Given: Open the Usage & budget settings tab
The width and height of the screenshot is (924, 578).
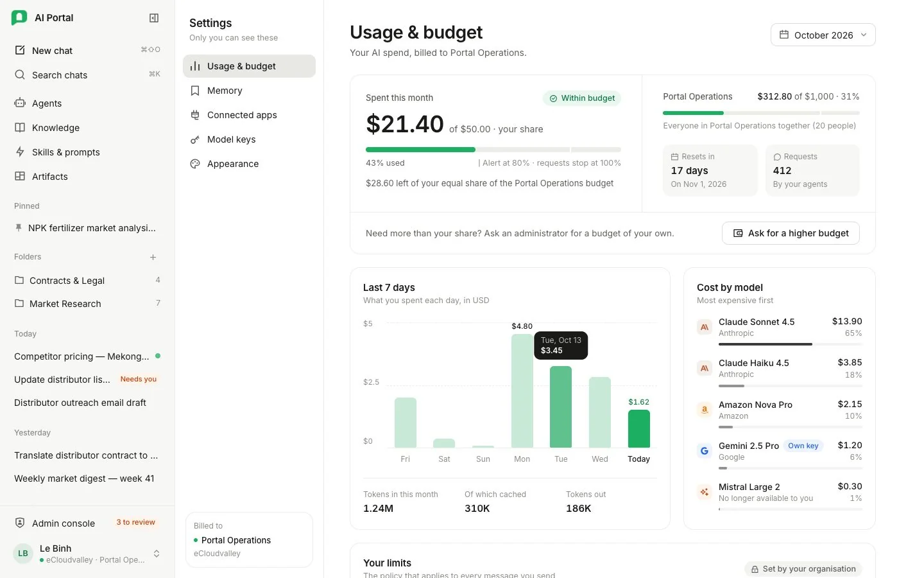Looking at the screenshot, I should 249,66.
